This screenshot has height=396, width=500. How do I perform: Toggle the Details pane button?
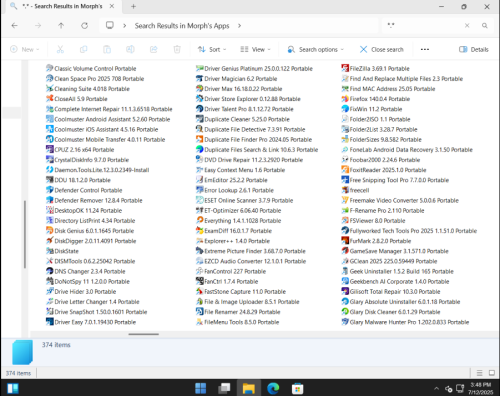pyautogui.click(x=474, y=49)
